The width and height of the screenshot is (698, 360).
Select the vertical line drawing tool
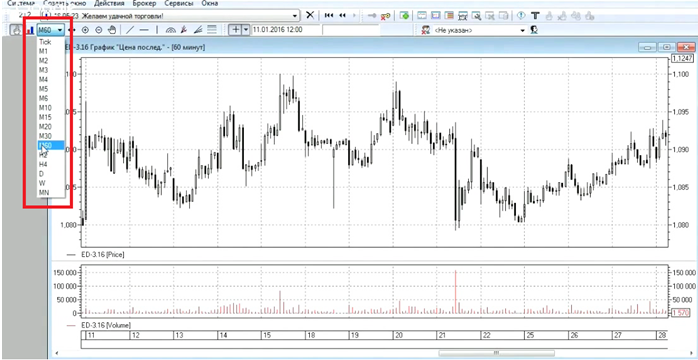point(157,30)
